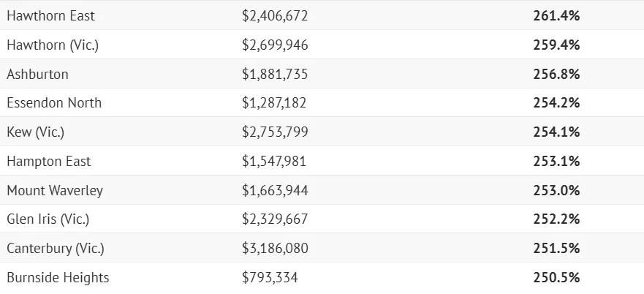Click the $793,334 price value
The height and width of the screenshot is (294, 644).
click(270, 278)
